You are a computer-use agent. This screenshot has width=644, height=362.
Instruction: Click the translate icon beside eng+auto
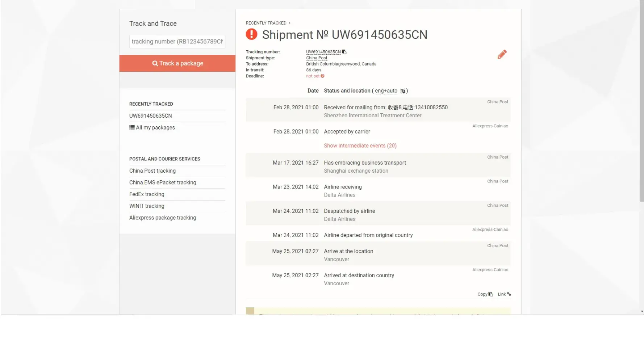(x=402, y=91)
